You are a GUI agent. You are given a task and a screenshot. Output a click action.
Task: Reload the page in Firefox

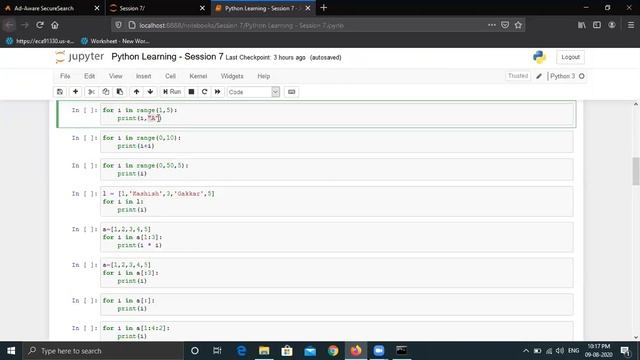(40, 25)
